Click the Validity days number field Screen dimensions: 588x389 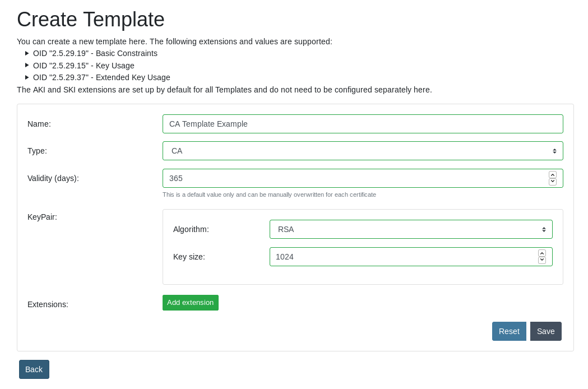pos(353,178)
